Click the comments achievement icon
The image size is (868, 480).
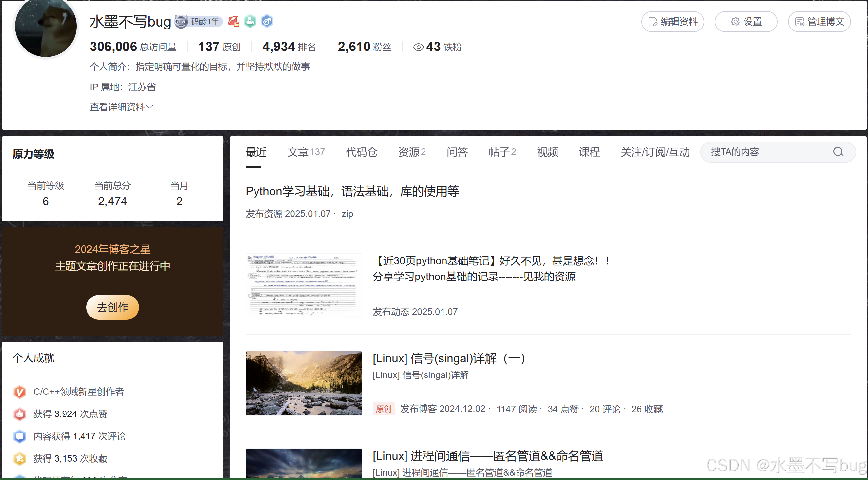coord(20,436)
